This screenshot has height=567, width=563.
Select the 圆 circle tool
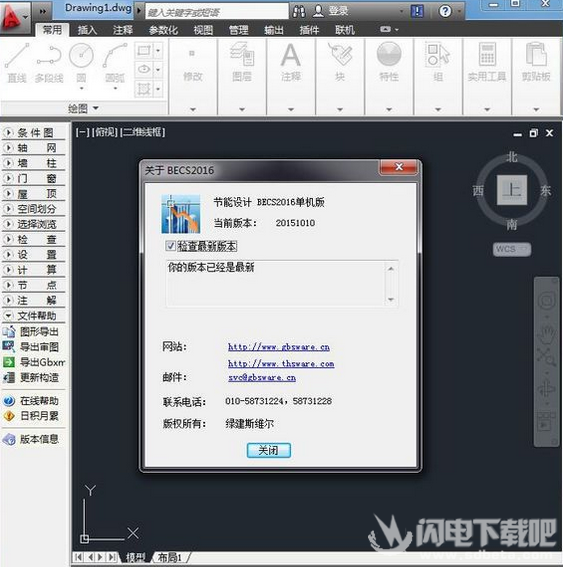(x=81, y=63)
